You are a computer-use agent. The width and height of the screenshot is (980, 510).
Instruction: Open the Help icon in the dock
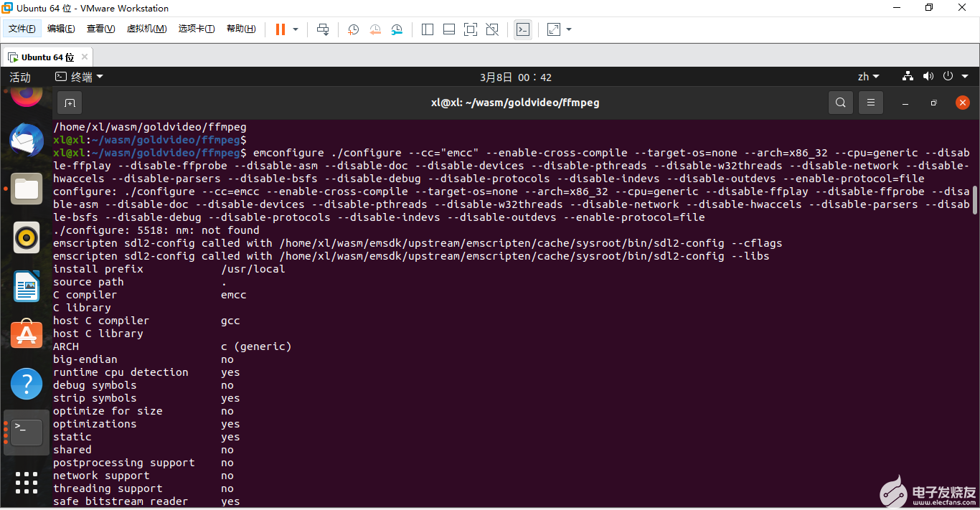coord(27,384)
